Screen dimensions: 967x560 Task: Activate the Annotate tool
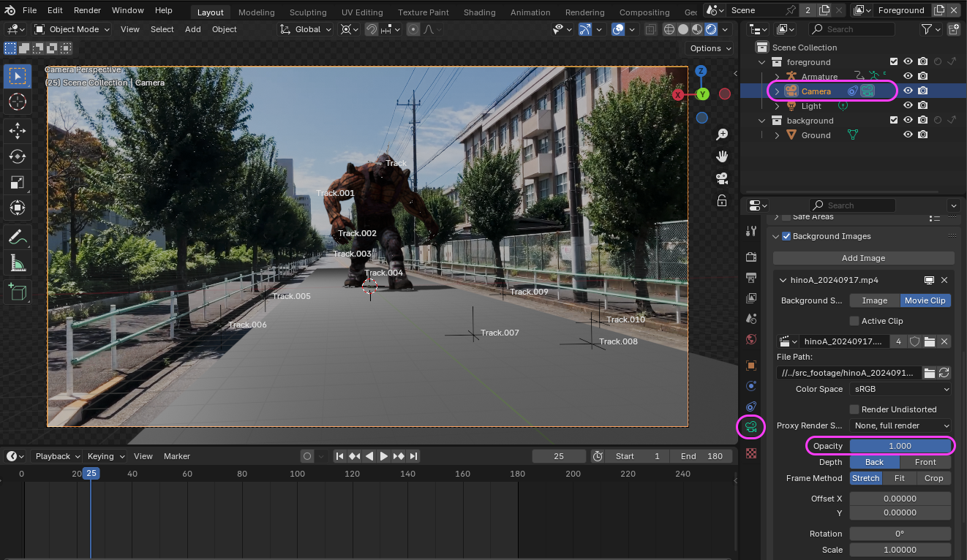[18, 237]
